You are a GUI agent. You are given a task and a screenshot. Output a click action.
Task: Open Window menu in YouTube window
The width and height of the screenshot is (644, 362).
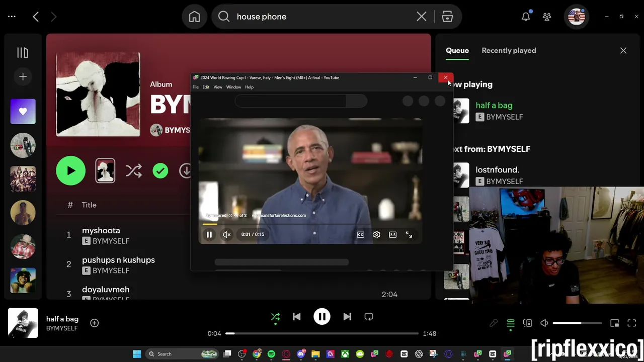[x=233, y=87]
